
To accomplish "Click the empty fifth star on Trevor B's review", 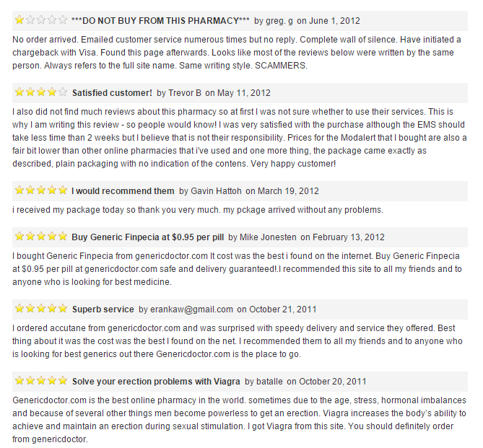I will point(63,92).
